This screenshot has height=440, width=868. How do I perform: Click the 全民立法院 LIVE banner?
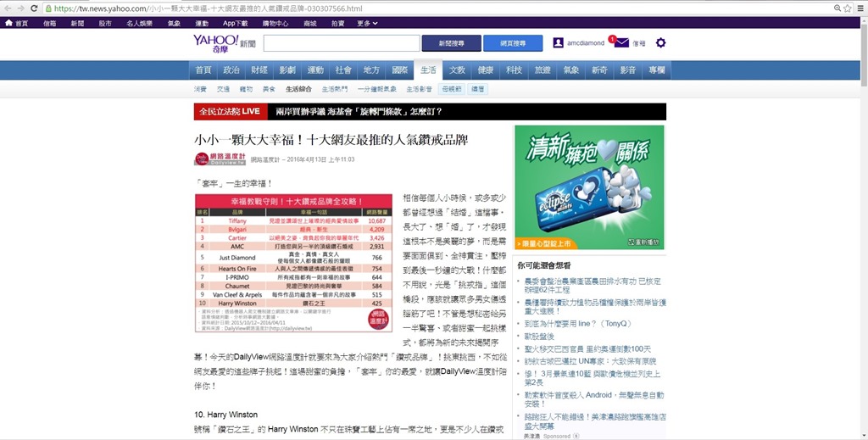(229, 111)
